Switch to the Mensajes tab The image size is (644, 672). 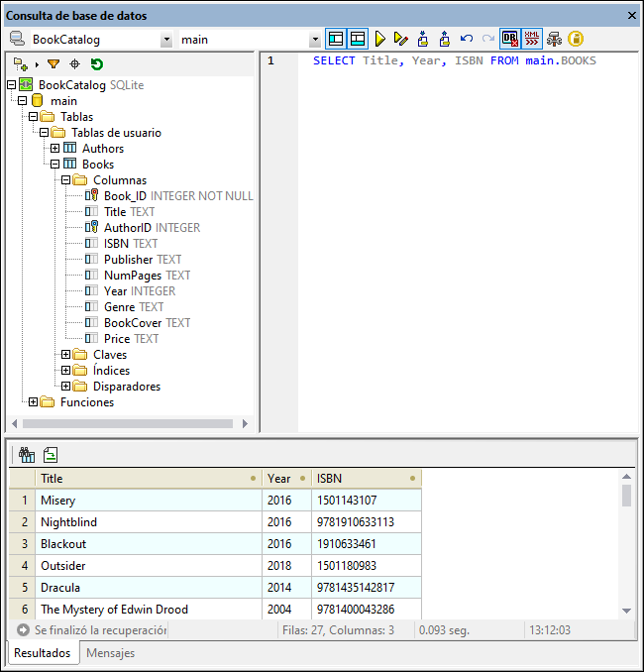(110, 653)
